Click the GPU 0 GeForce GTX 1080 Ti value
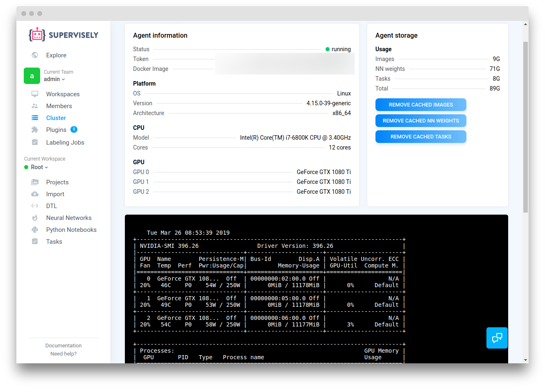This screenshot has width=545, height=392. pos(323,172)
